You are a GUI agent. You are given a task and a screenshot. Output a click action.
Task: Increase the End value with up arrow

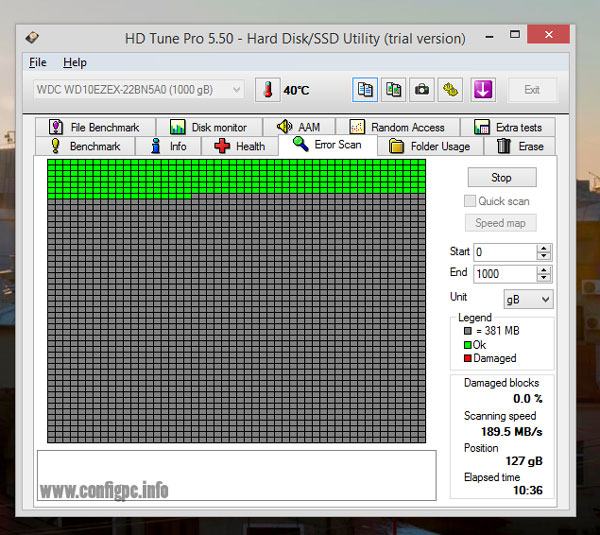pyautogui.click(x=544, y=270)
